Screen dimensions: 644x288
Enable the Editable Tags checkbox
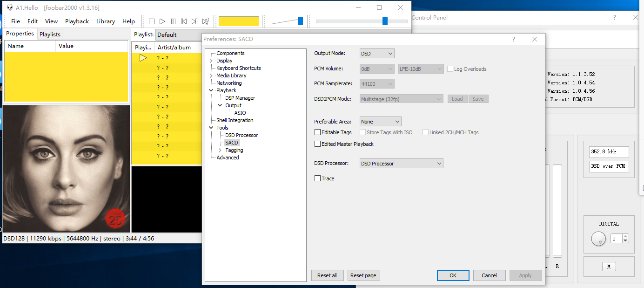click(x=318, y=132)
